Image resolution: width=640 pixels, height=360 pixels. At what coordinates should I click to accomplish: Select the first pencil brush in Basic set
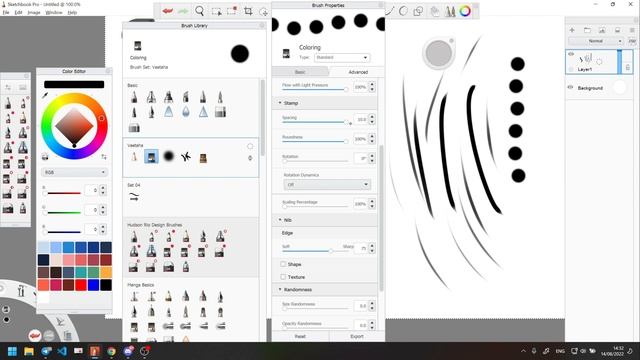pos(134,97)
